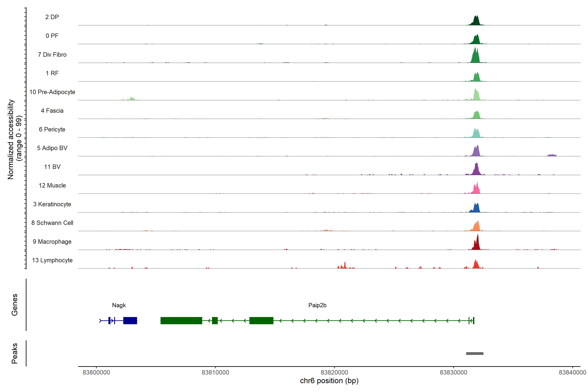Click the Peaks panel label
The width and height of the screenshot is (588, 392).
pyautogui.click(x=15, y=353)
